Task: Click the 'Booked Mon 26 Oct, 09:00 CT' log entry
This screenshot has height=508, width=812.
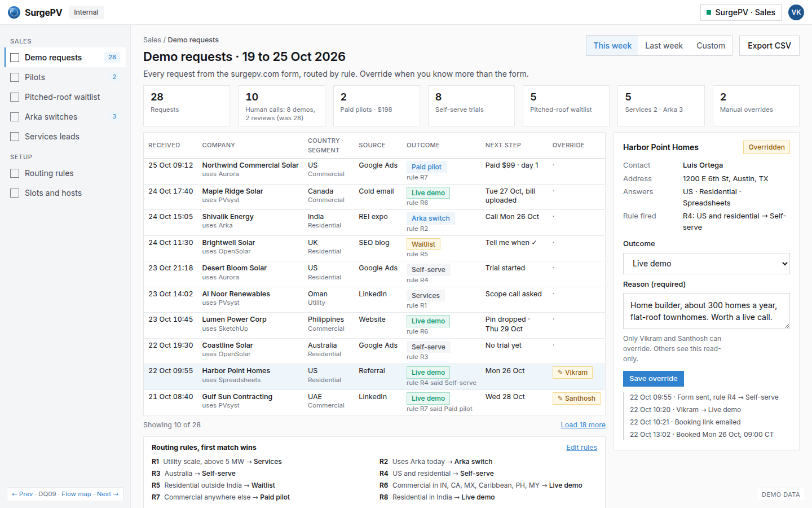Action: tap(701, 435)
